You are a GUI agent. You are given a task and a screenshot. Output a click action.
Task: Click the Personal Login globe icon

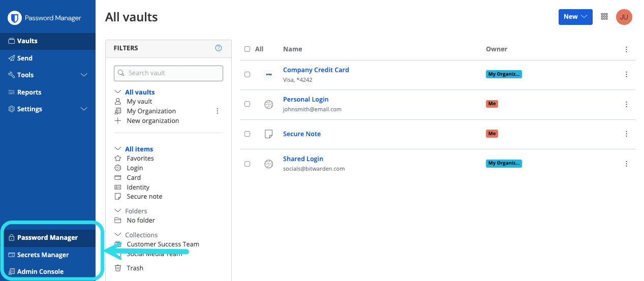click(268, 104)
